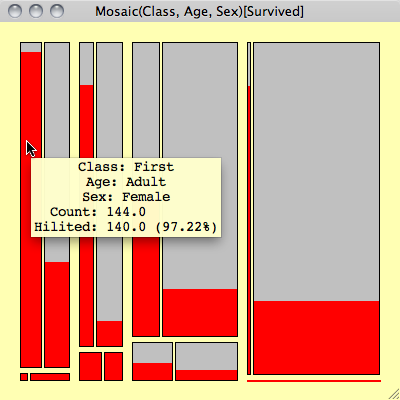
Task: Click window title 'Mosaic(Class, Age, Sex)[Survived]'
Action: click(199, 12)
